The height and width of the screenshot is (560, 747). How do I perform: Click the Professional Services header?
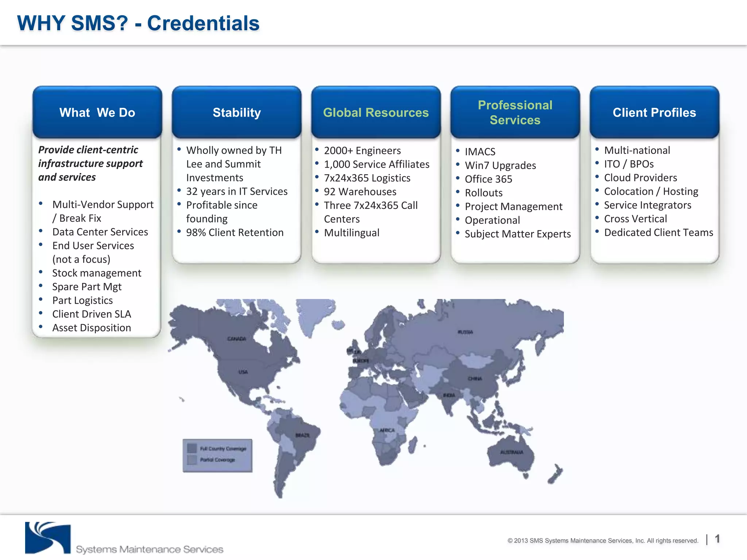click(x=515, y=112)
